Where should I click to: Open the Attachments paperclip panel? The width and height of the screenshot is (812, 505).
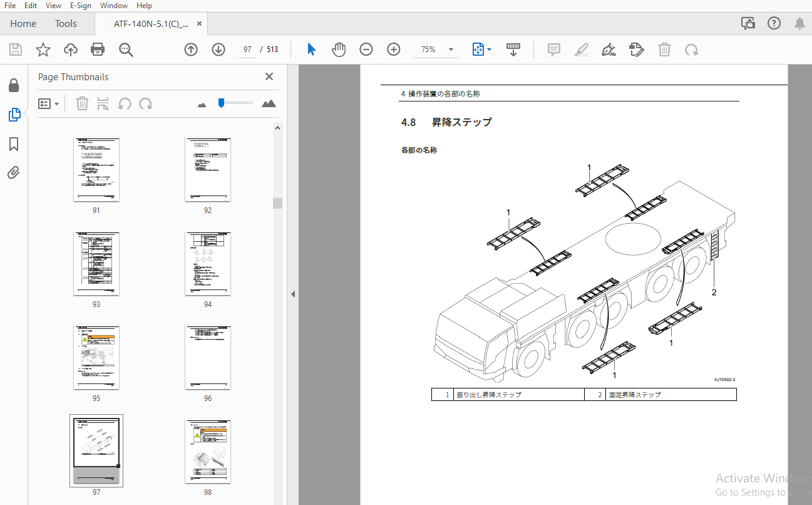click(x=14, y=173)
